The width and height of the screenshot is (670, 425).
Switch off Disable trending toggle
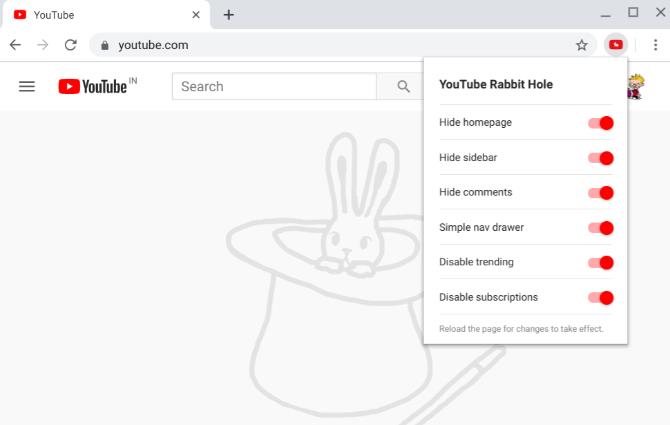pyautogui.click(x=600, y=263)
